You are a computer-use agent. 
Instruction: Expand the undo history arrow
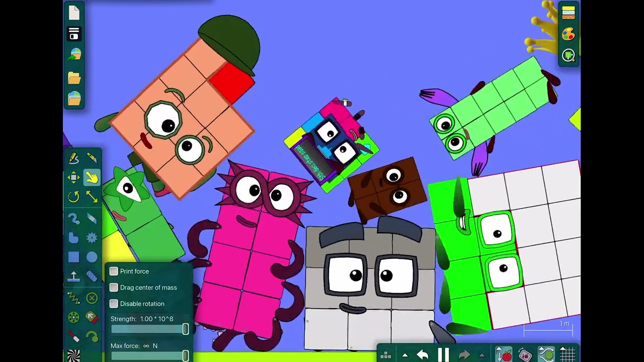(405, 355)
